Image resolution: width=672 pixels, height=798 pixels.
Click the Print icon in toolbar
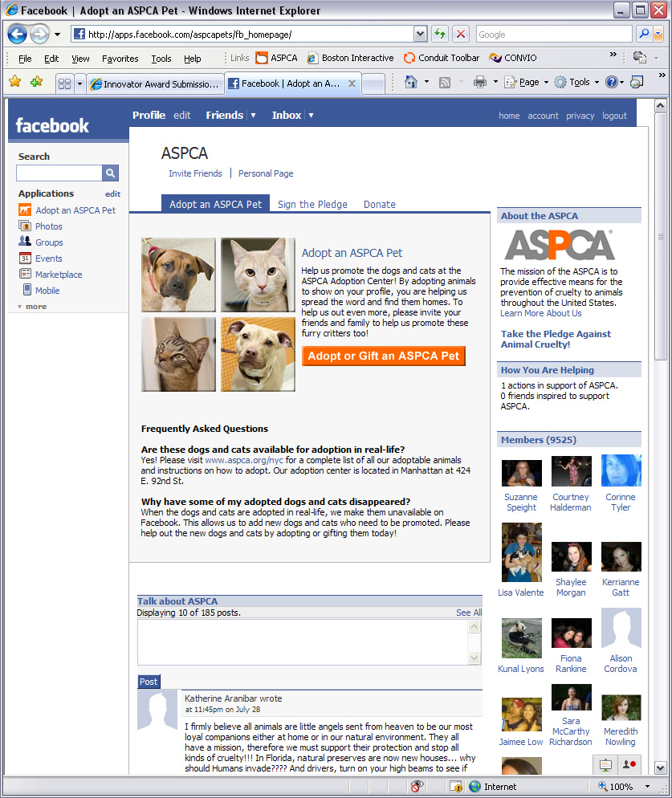coord(480,82)
